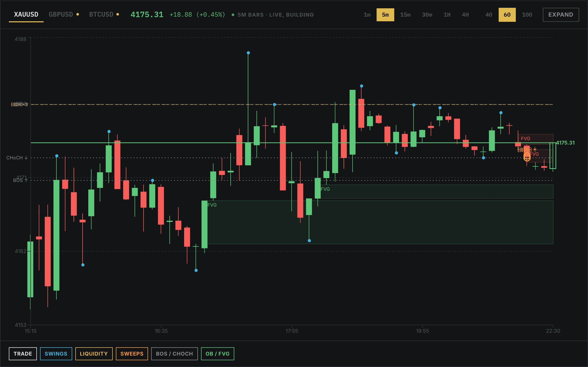588x367 pixels.
Task: Open the BTCUSD symbol tab
Action: [104, 15]
